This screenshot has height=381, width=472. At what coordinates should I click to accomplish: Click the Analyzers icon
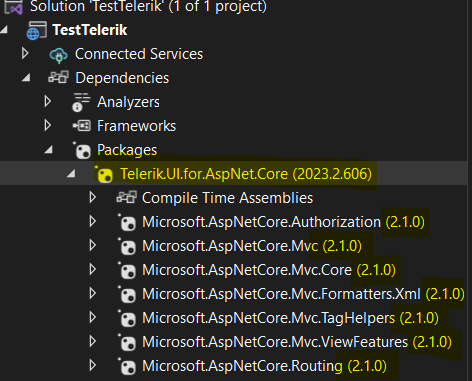[81, 102]
